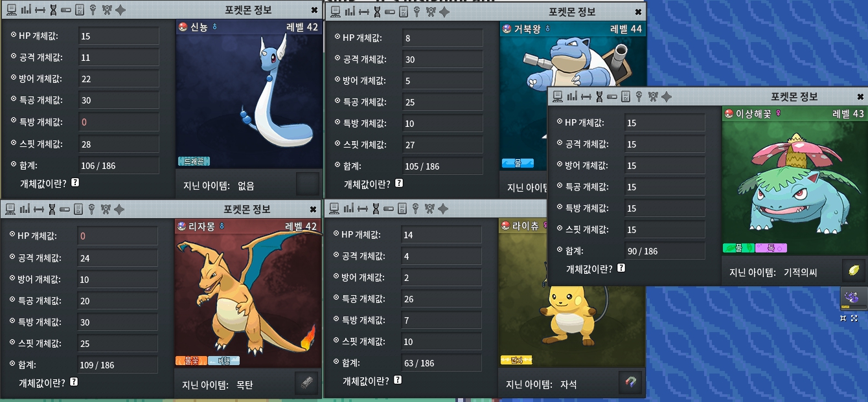Click the Pokéball icon beside 라이츄 name
This screenshot has width=868, height=402.
(x=506, y=225)
